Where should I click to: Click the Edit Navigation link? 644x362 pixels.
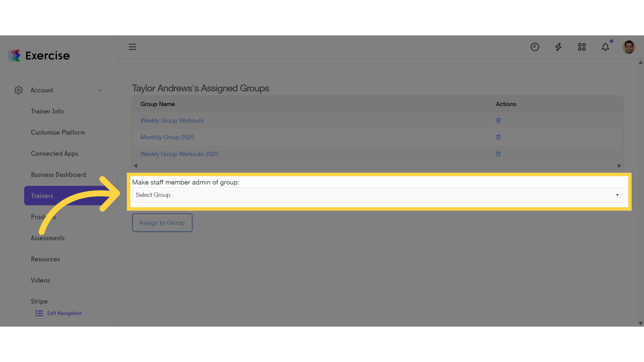click(x=64, y=313)
